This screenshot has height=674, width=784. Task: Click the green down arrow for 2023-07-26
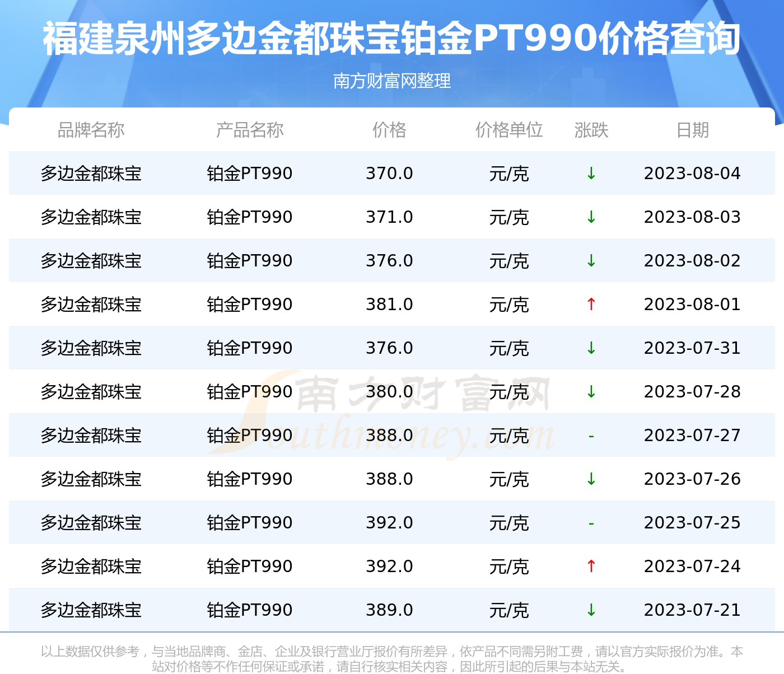tap(591, 479)
